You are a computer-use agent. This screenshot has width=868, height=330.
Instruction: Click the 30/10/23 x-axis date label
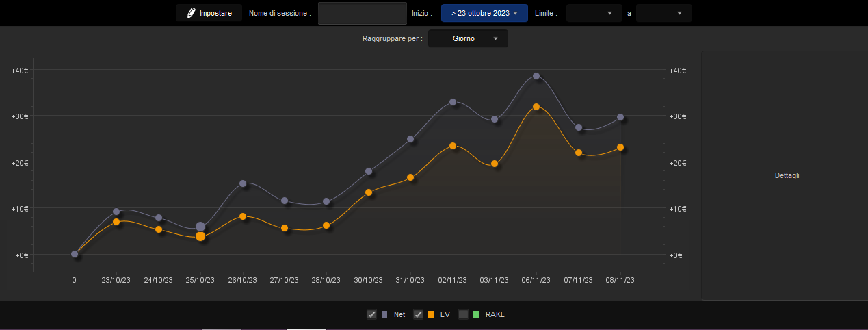tap(369, 280)
